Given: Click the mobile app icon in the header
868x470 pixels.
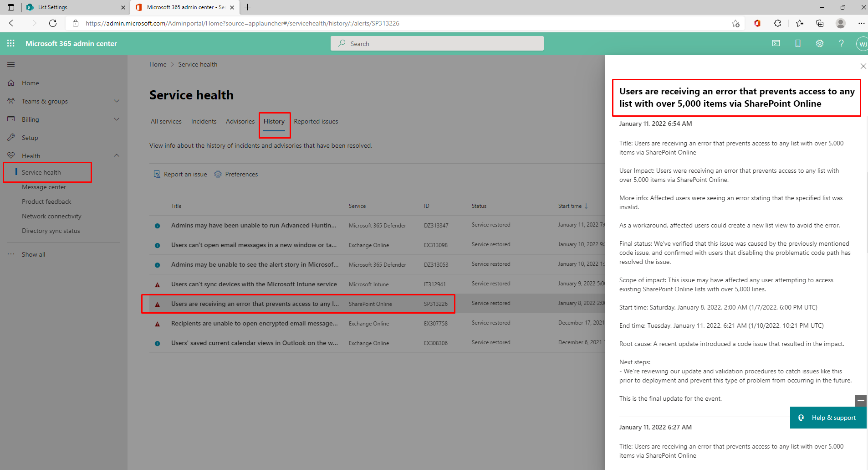Looking at the screenshot, I should pyautogui.click(x=798, y=43).
